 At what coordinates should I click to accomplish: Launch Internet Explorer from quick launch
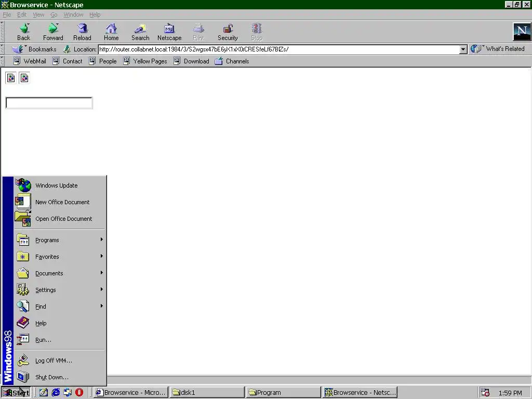(x=56, y=393)
